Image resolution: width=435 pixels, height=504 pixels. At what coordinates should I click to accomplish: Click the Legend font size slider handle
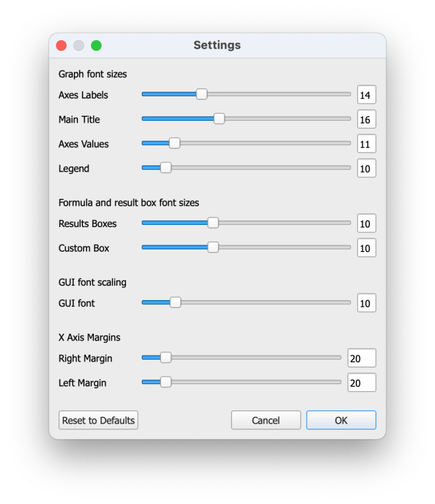tap(166, 168)
